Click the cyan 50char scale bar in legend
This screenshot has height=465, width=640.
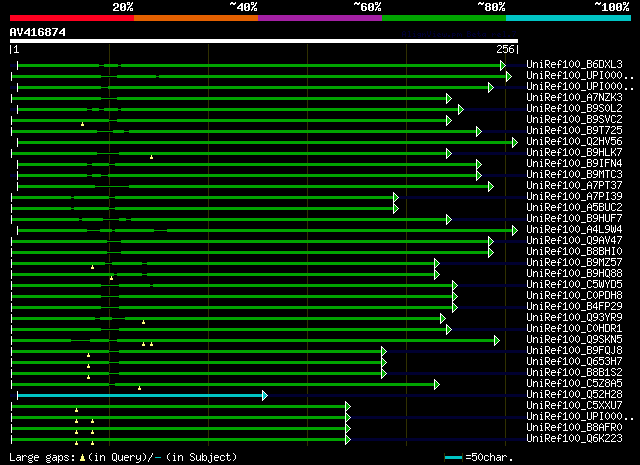tap(453, 457)
